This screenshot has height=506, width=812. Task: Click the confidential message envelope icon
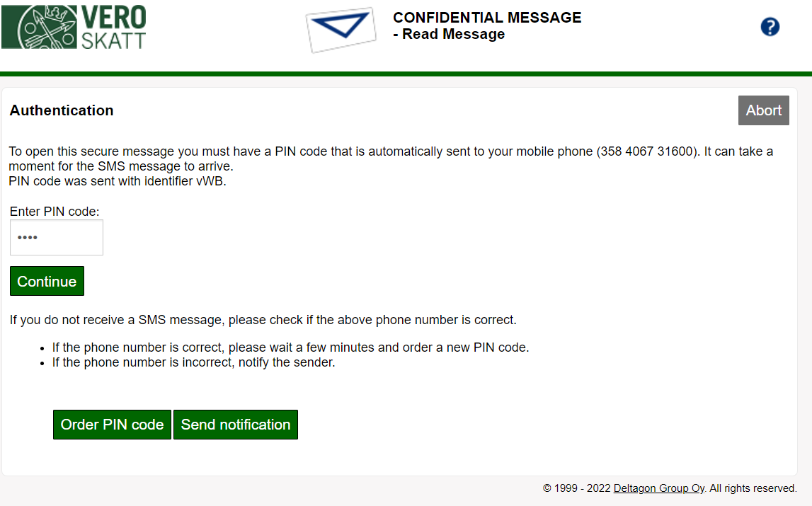(x=340, y=29)
